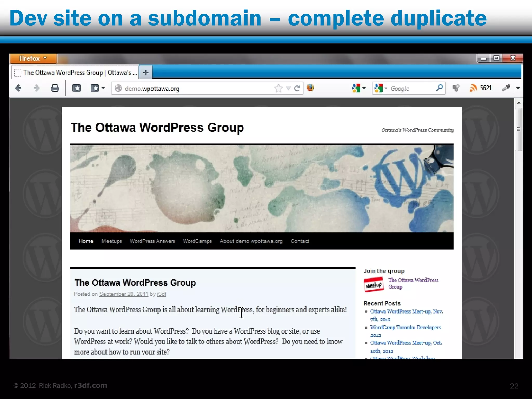Open the WordCamps menu item

tap(197, 241)
